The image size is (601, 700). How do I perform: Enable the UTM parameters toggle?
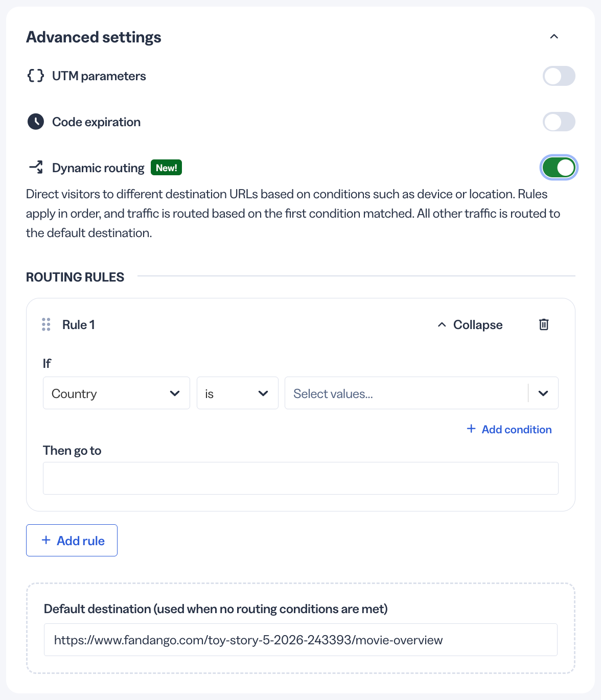tap(559, 76)
